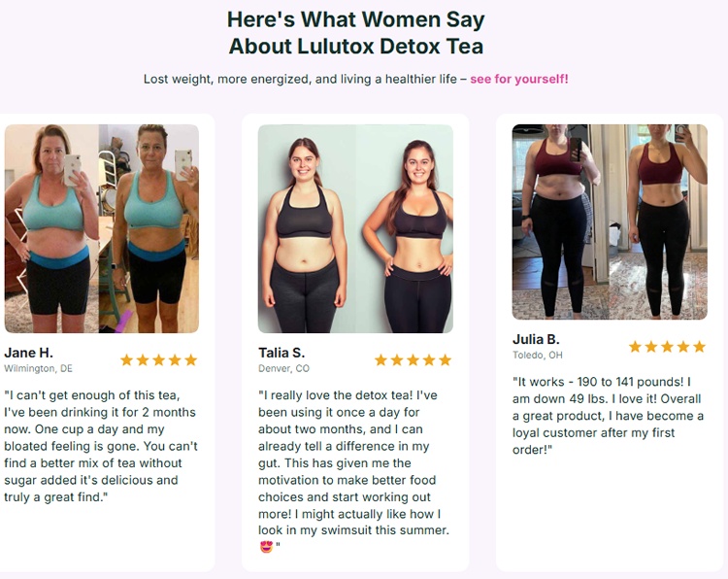
Task: Click Julia B.'s five-star rating
Action: 667,347
